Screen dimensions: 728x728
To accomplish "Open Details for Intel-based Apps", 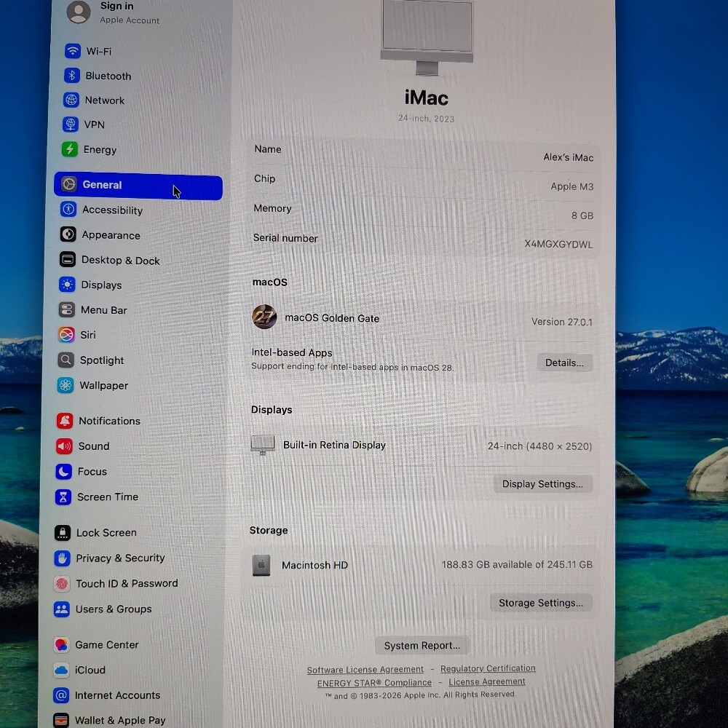I will pos(565,363).
